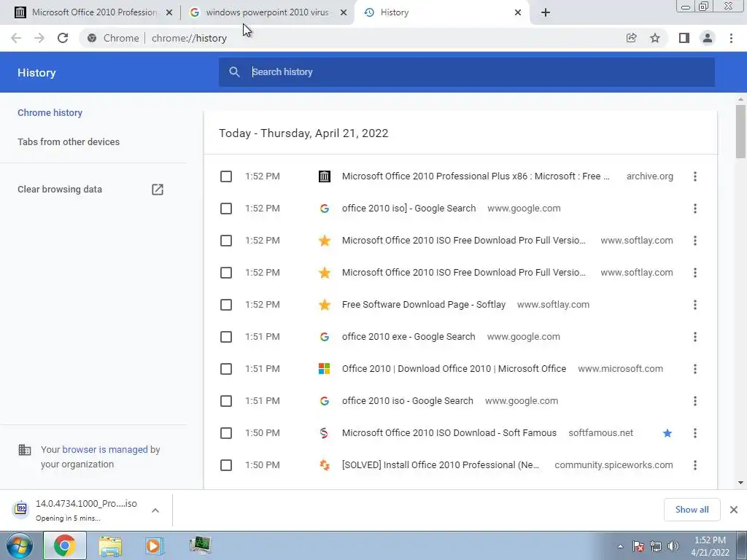Click the forward navigation arrow

[39, 38]
